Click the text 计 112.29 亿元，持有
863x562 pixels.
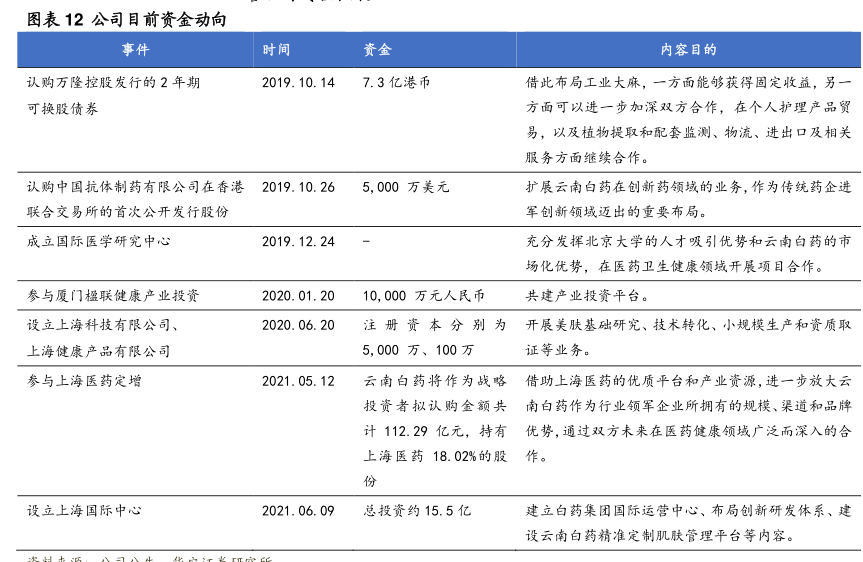pos(435,431)
